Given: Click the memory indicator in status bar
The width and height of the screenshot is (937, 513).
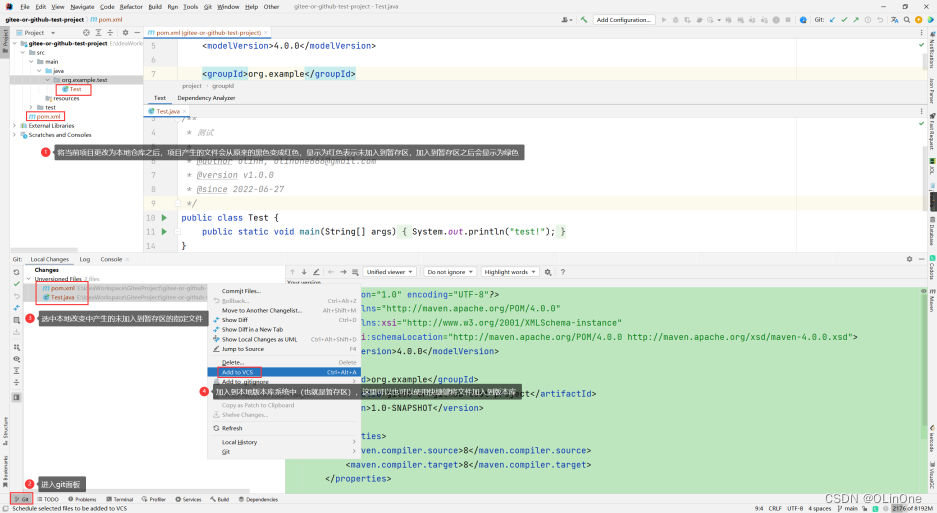Looking at the screenshot, I should pos(912,509).
